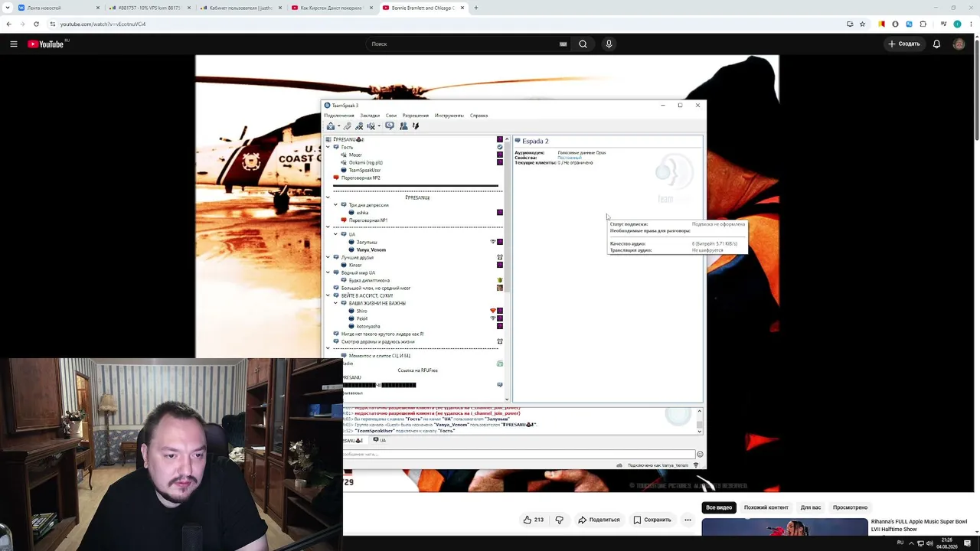Click the YouTube search magnifier button
The width and height of the screenshot is (980, 551).
click(x=583, y=44)
